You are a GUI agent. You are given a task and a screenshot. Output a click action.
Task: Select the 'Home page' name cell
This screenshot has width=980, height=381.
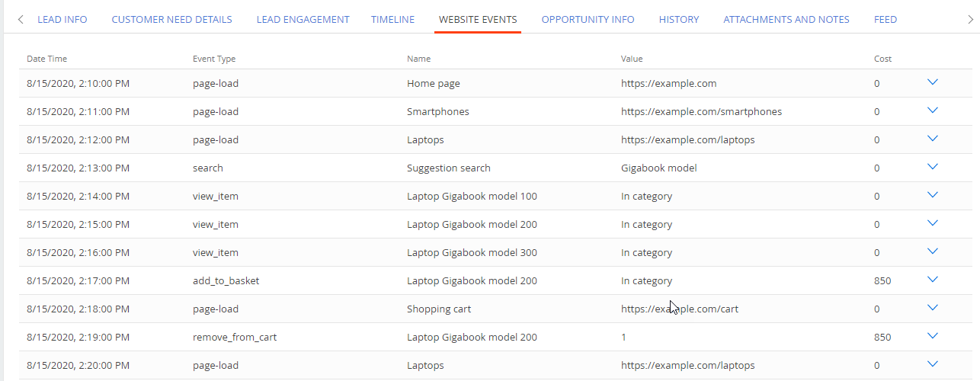click(434, 84)
